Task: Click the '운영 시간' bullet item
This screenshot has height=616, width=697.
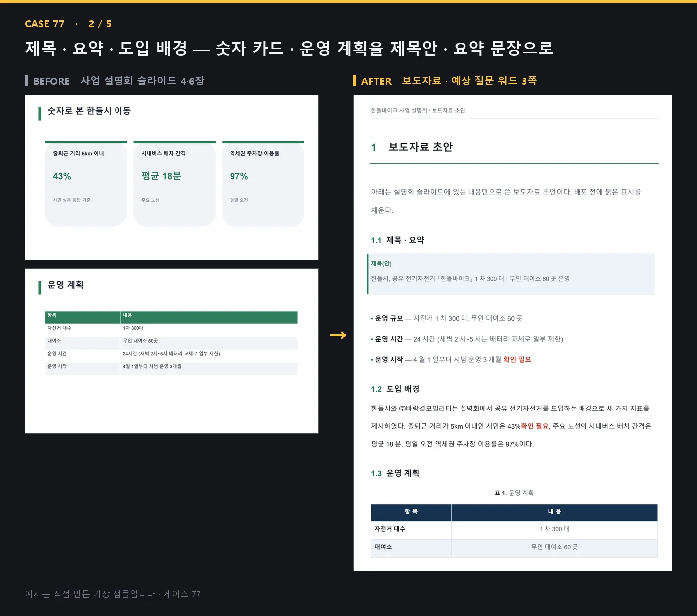Action: coord(467,339)
